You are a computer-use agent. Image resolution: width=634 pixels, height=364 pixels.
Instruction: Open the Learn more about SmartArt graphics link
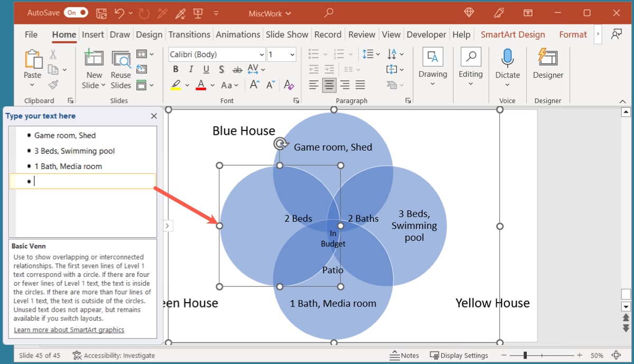68,330
